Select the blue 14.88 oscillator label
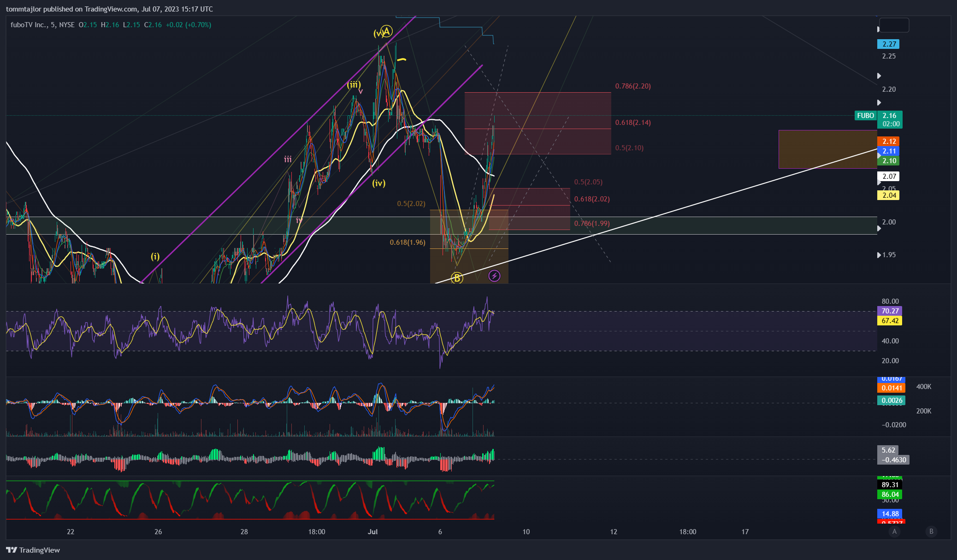Viewport: 957px width, 560px height. coord(890,514)
